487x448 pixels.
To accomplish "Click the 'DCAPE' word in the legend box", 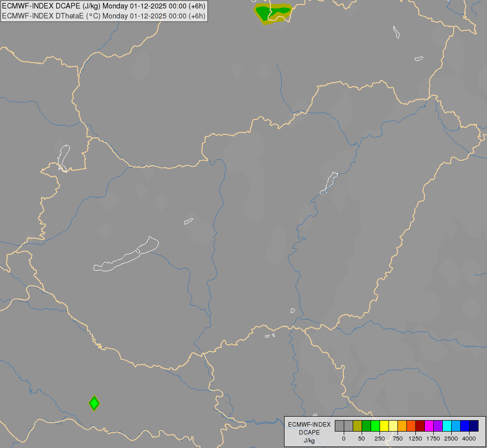I will (x=309, y=433).
